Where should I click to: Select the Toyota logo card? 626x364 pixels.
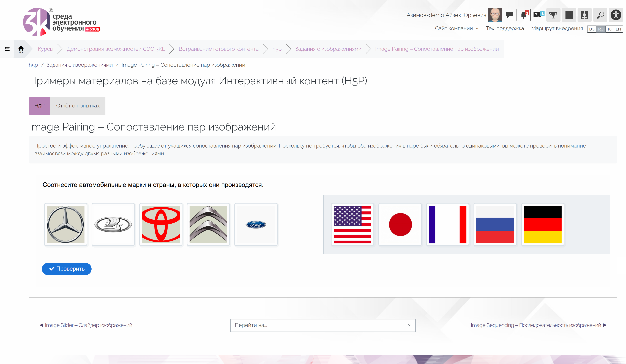tap(161, 224)
